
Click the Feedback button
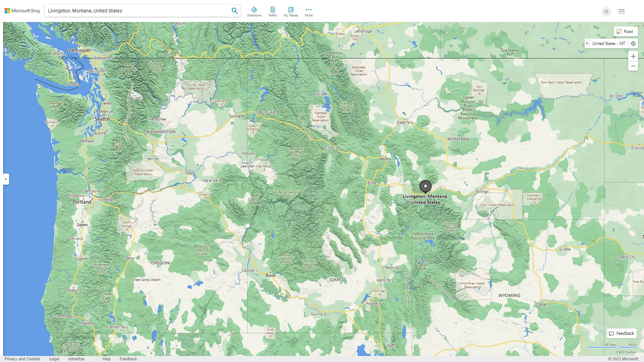621,334
